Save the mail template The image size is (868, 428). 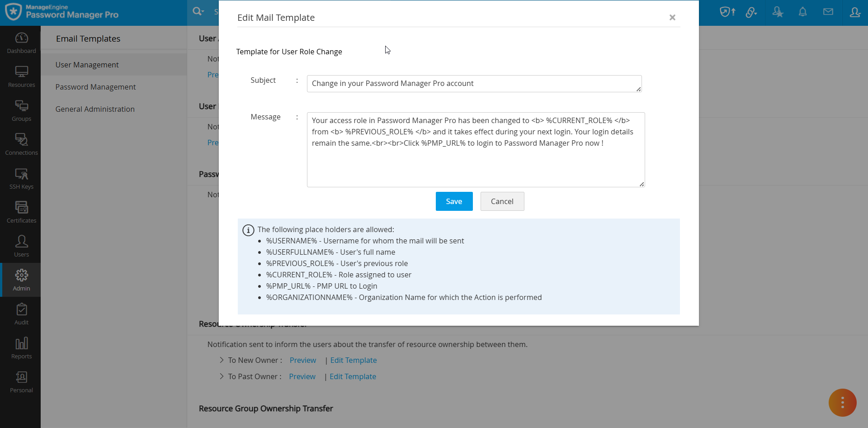click(x=454, y=201)
